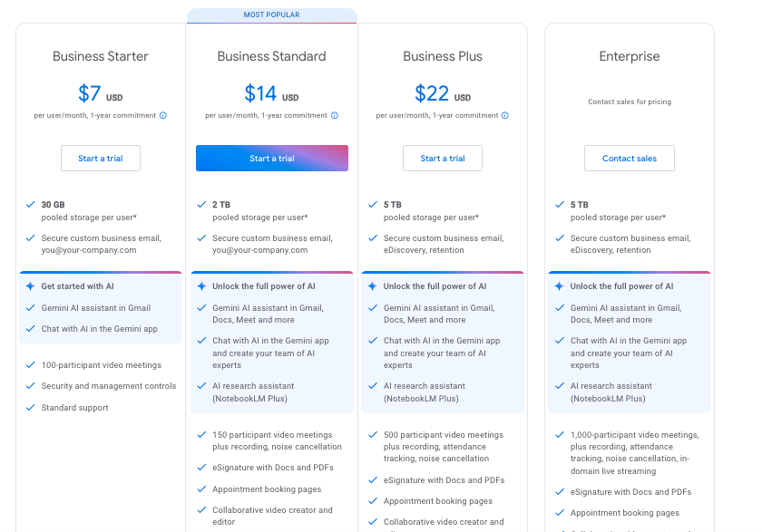Click Gemini sparkle icon beside Get started with AI
The width and height of the screenshot is (762, 532).
tap(31, 286)
